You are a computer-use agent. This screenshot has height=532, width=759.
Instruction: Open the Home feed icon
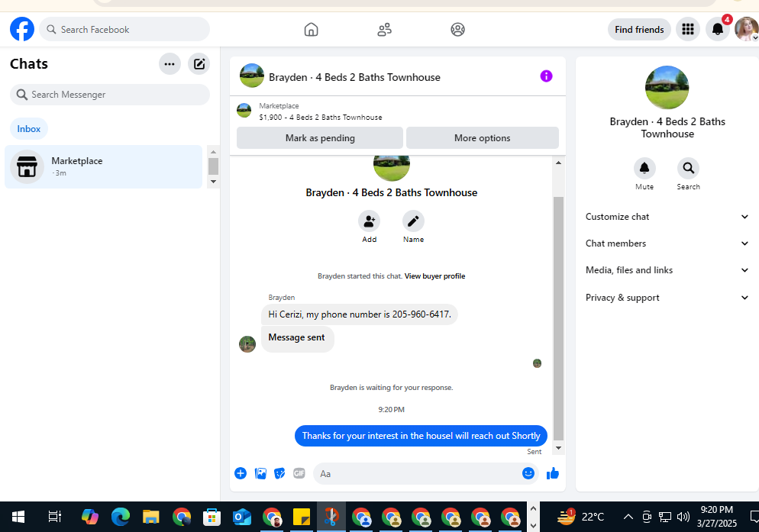(311, 30)
